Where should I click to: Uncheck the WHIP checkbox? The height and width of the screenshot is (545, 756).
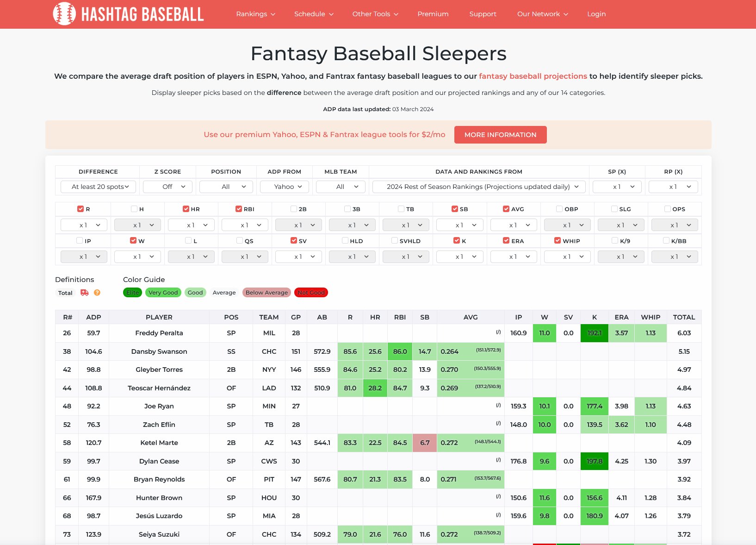click(x=558, y=240)
